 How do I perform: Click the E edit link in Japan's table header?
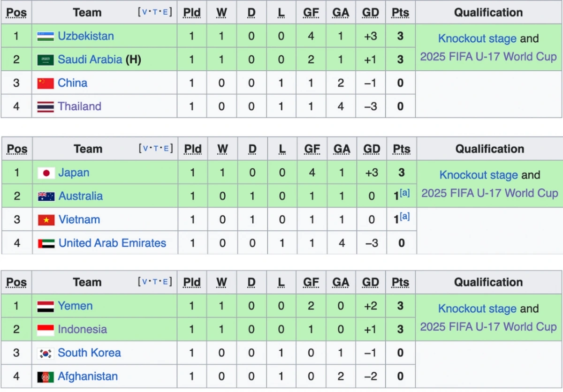coord(165,149)
